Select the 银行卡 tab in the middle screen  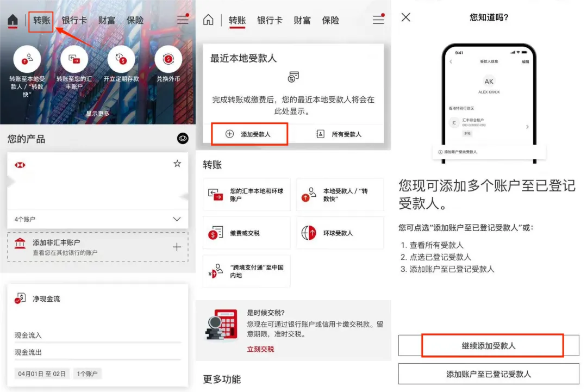tap(270, 20)
